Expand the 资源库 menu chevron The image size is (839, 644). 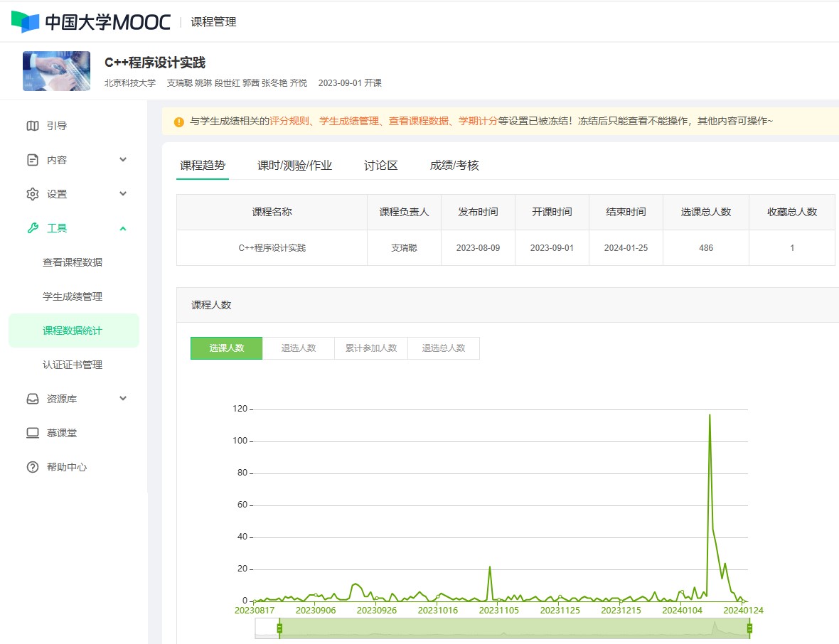click(x=123, y=399)
